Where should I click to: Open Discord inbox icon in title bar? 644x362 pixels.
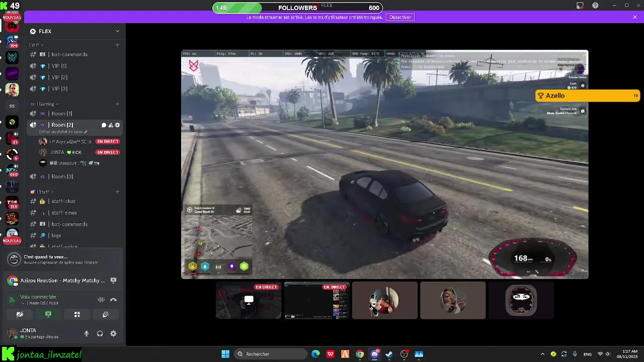(x=580, y=6)
